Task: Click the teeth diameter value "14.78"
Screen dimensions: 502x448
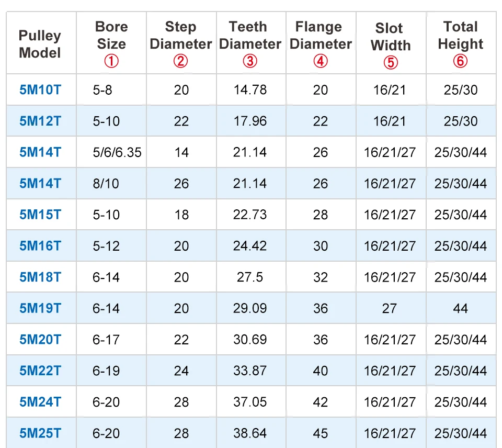Action: 250,89
